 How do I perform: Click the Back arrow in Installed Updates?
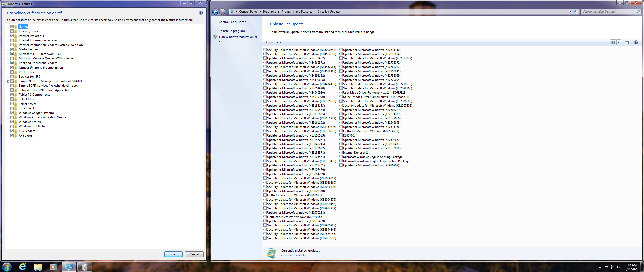point(215,12)
